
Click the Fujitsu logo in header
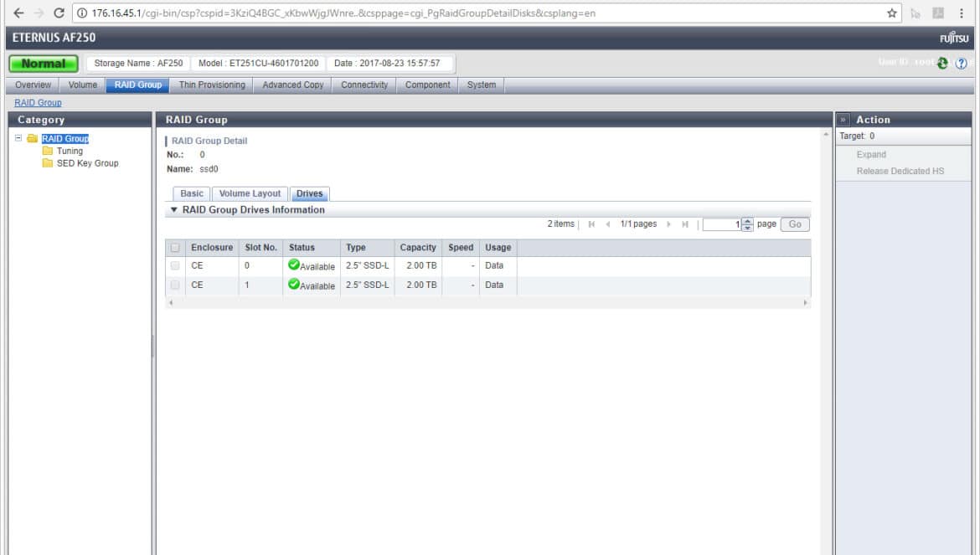point(954,38)
